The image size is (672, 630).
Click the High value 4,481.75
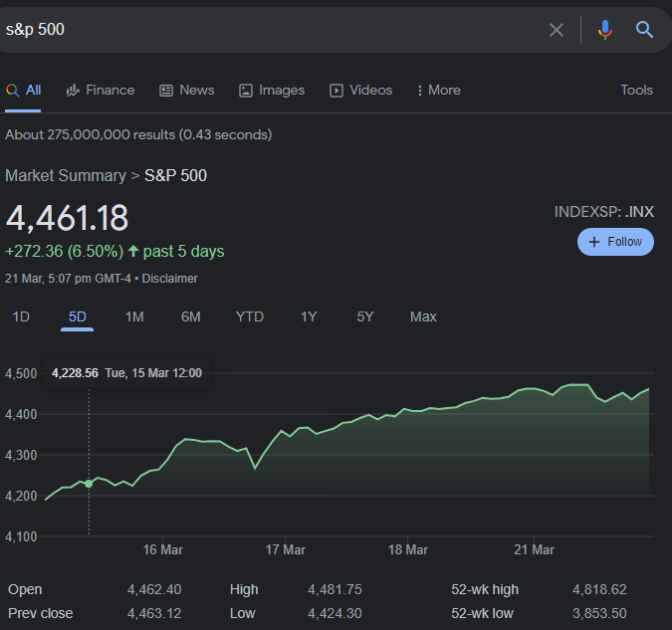click(x=335, y=590)
